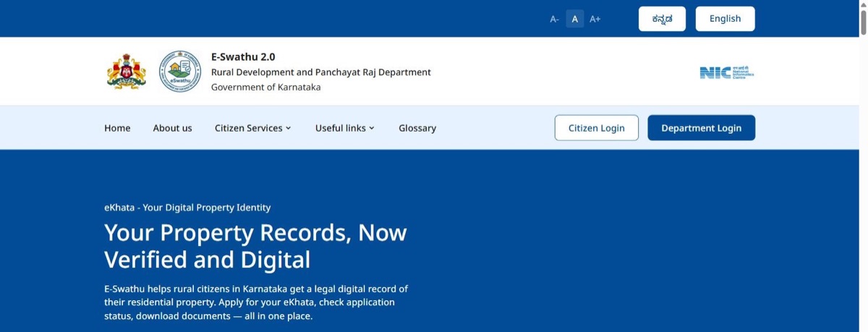Reset to default font size A

click(575, 19)
